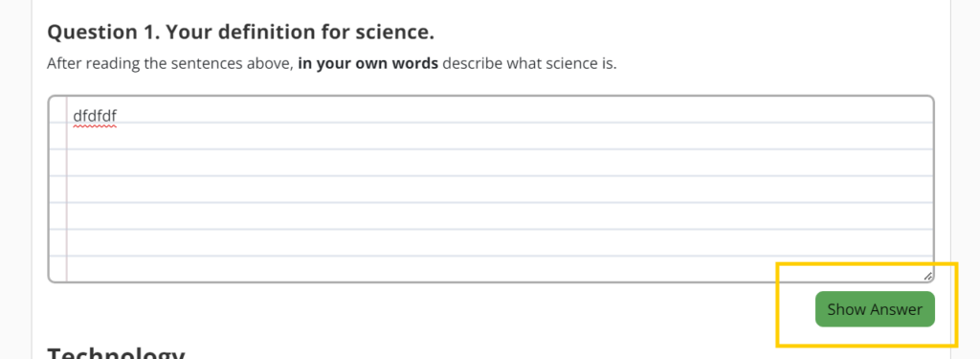Place cursor on the second ruled line
The width and height of the screenshot is (980, 359).
coord(500,136)
